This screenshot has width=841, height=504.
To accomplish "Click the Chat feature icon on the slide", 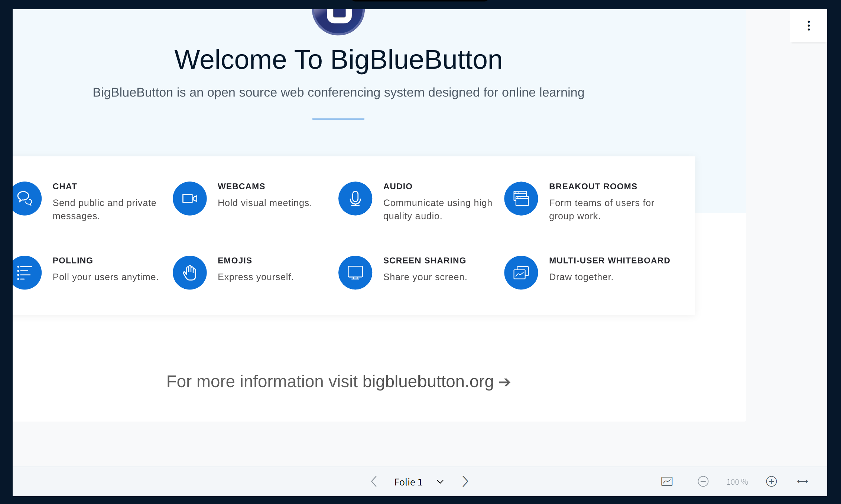I will [26, 198].
